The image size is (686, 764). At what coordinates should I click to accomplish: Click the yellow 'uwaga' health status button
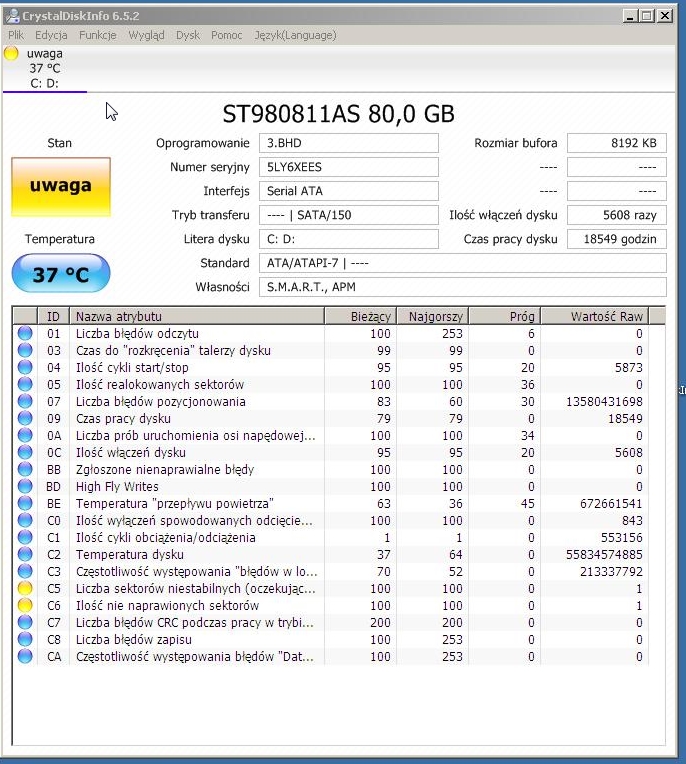(61, 187)
